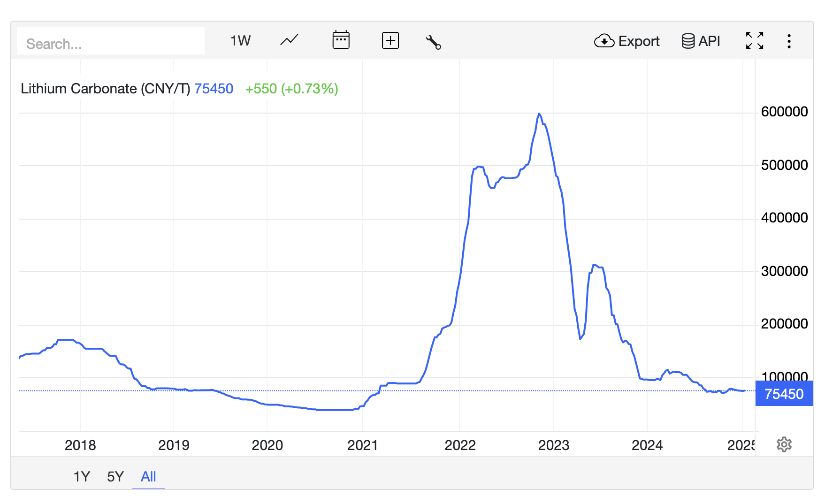Open export format options

(626, 41)
